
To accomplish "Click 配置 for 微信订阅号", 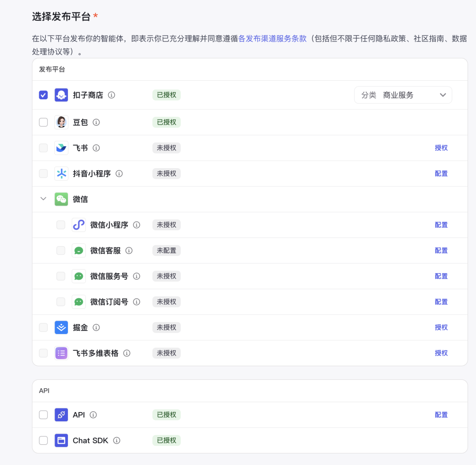I will (x=441, y=302).
